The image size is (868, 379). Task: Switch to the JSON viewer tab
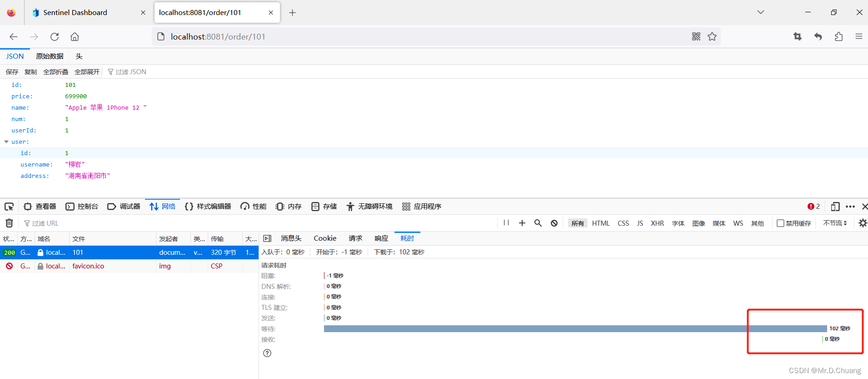tap(15, 56)
